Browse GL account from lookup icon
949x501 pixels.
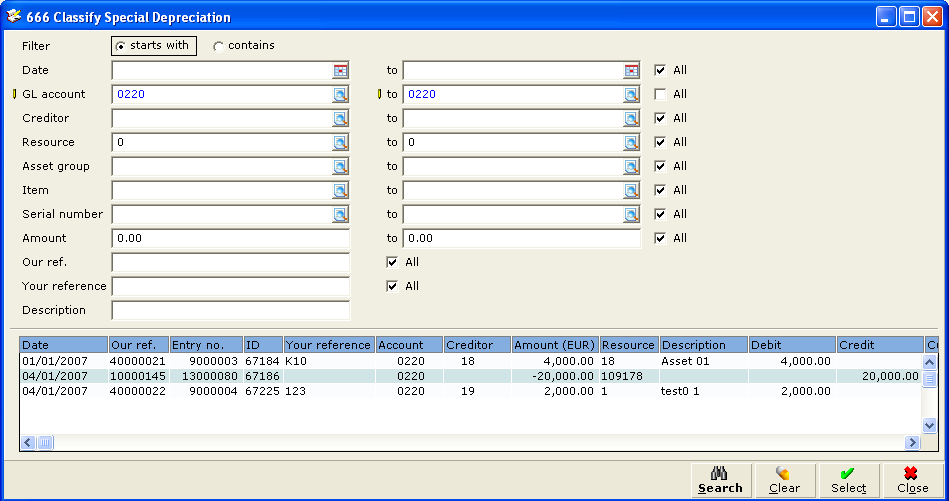point(341,94)
